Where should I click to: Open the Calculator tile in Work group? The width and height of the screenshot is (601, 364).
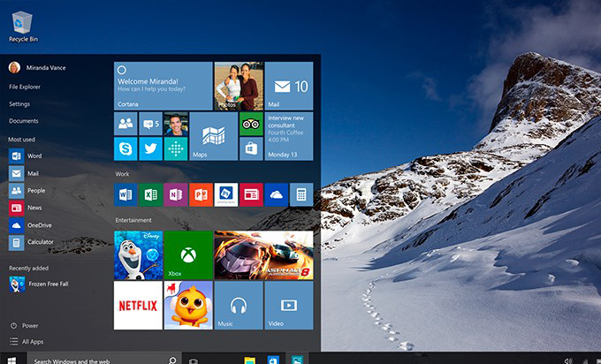tap(301, 194)
